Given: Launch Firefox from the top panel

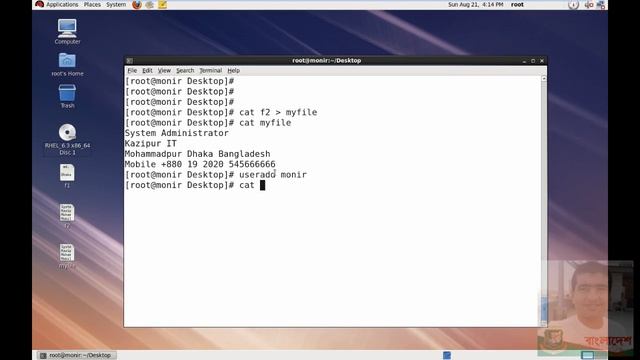Looking at the screenshot, I should pyautogui.click(x=137, y=5).
